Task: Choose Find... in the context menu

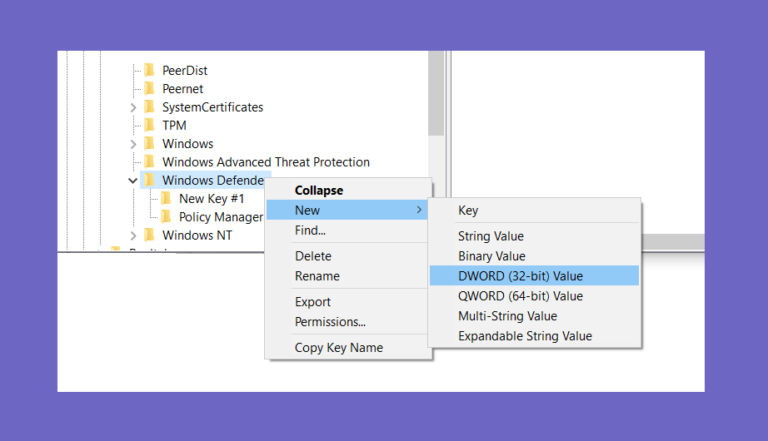Action: [348, 230]
